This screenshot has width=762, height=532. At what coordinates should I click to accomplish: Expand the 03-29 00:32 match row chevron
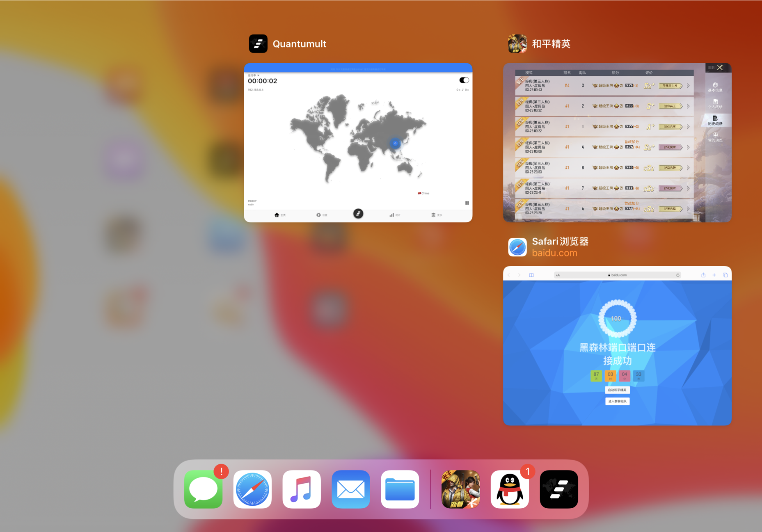click(x=688, y=106)
